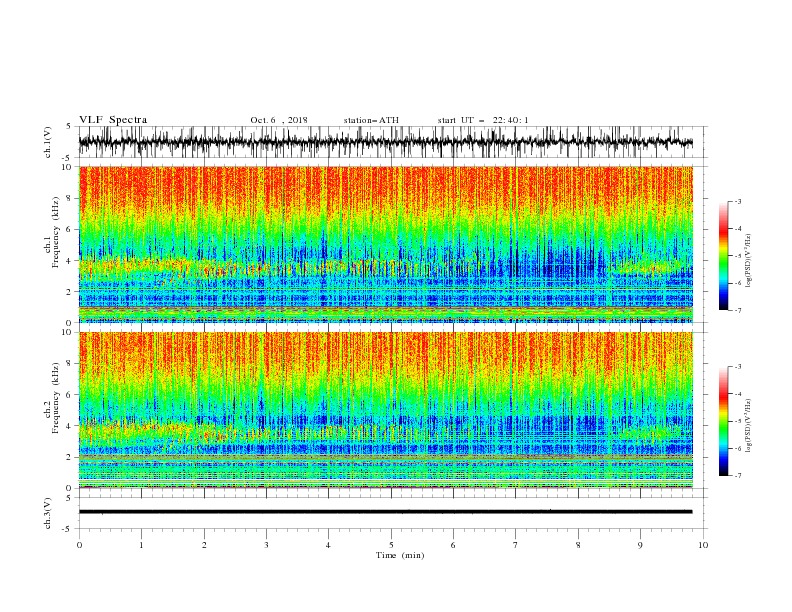Click ch.2 spectrogram frequency tick "2"
The image size is (792, 612).
tap(70, 457)
